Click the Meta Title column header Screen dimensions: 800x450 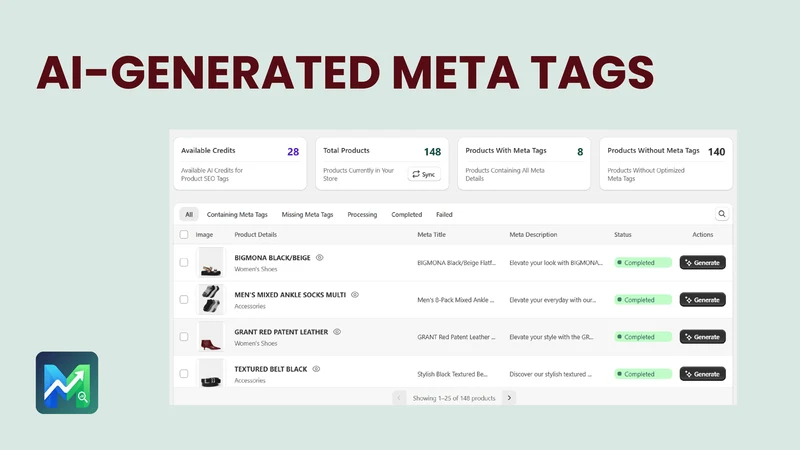point(431,235)
